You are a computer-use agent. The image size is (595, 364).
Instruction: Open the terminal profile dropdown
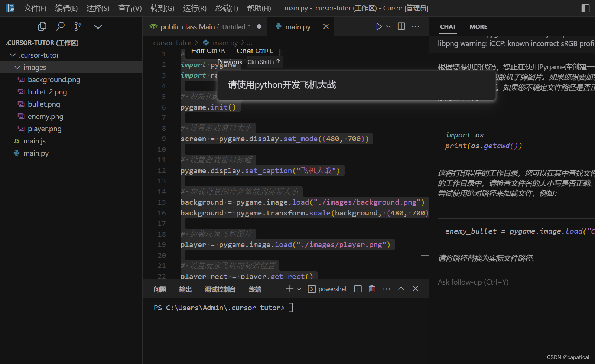[299, 289]
